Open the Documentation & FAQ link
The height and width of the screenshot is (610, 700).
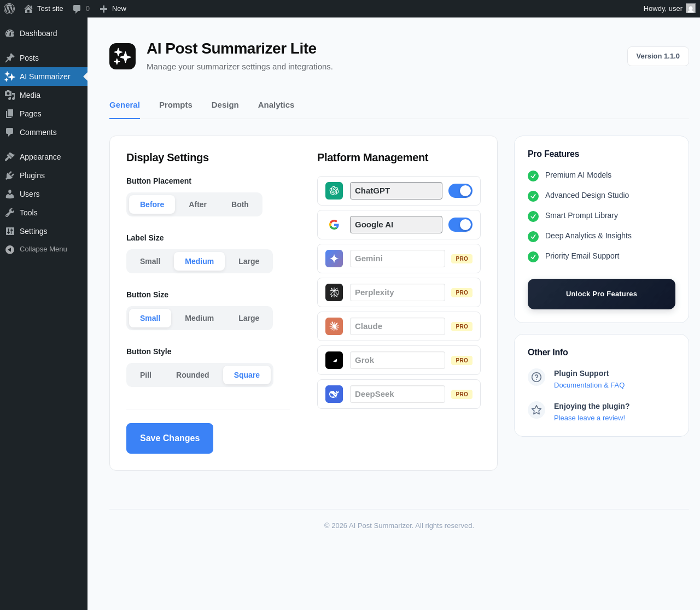click(589, 385)
